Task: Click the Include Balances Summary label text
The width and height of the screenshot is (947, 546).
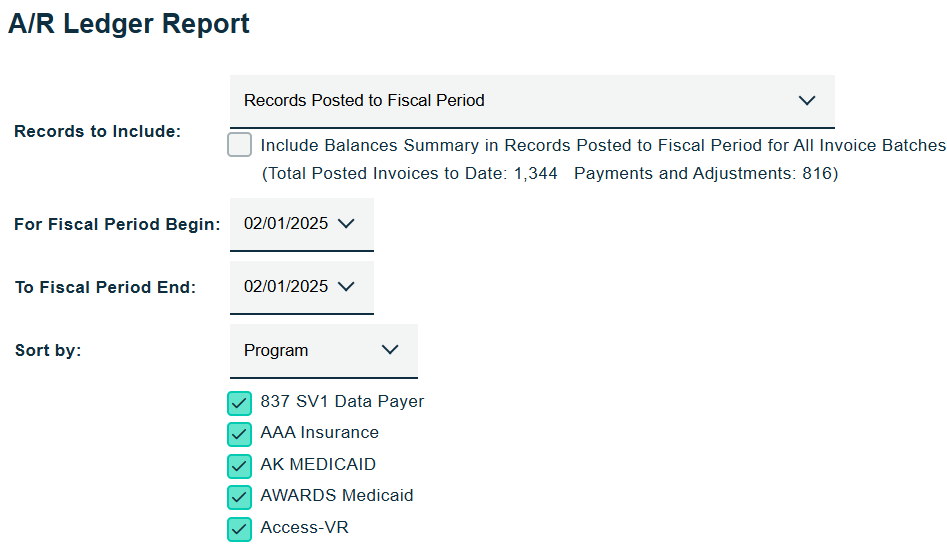Action: [x=602, y=145]
